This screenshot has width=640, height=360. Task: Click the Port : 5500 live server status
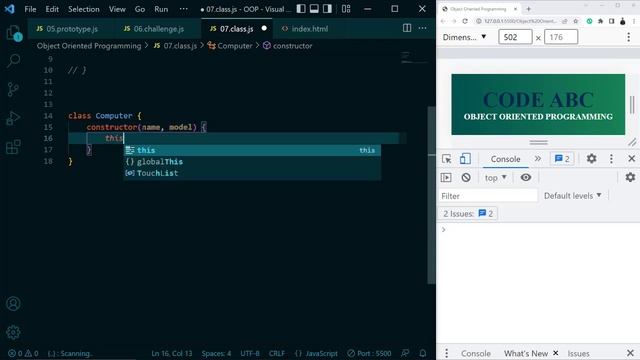369,353
